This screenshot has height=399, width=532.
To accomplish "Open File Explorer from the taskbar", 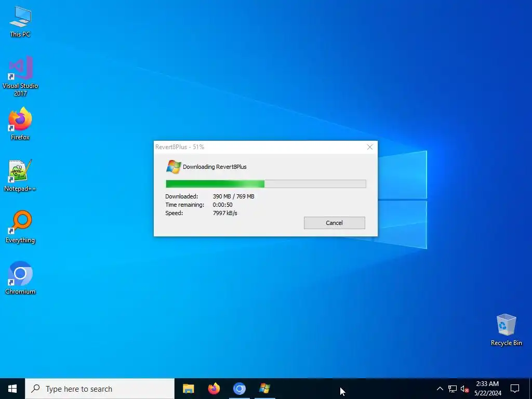I will pos(188,389).
